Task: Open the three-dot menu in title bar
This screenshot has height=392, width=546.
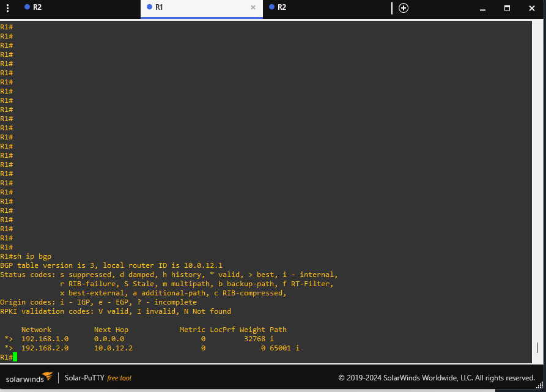Action: pos(8,8)
